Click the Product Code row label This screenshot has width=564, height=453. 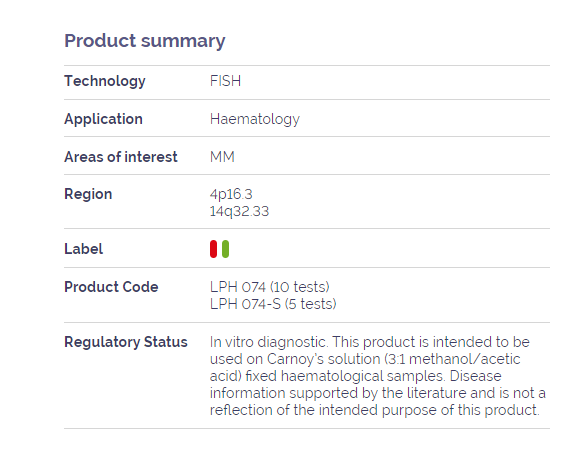tap(111, 287)
